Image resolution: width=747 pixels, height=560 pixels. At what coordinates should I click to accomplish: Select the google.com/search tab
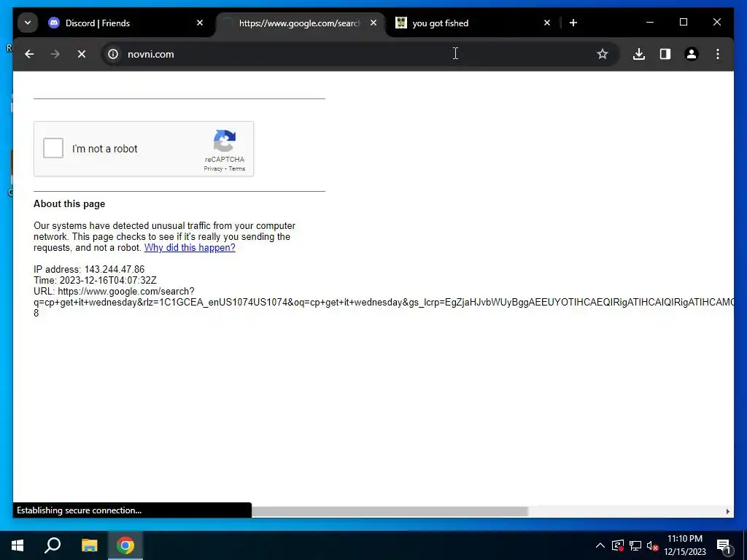point(298,23)
